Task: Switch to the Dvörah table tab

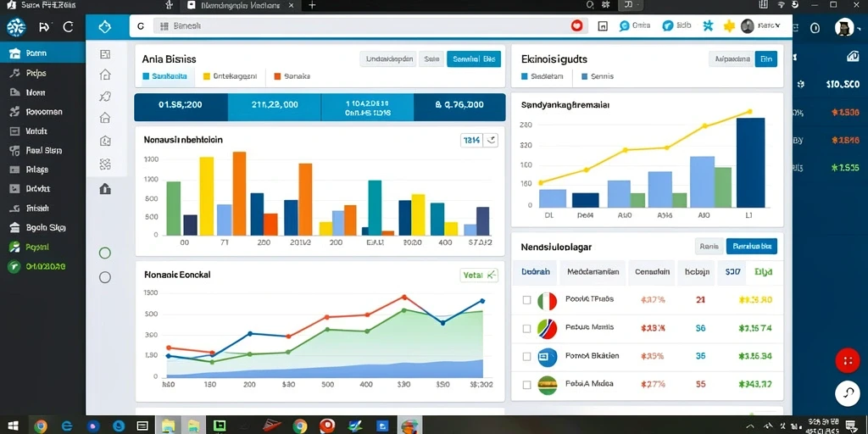Action: (536, 272)
